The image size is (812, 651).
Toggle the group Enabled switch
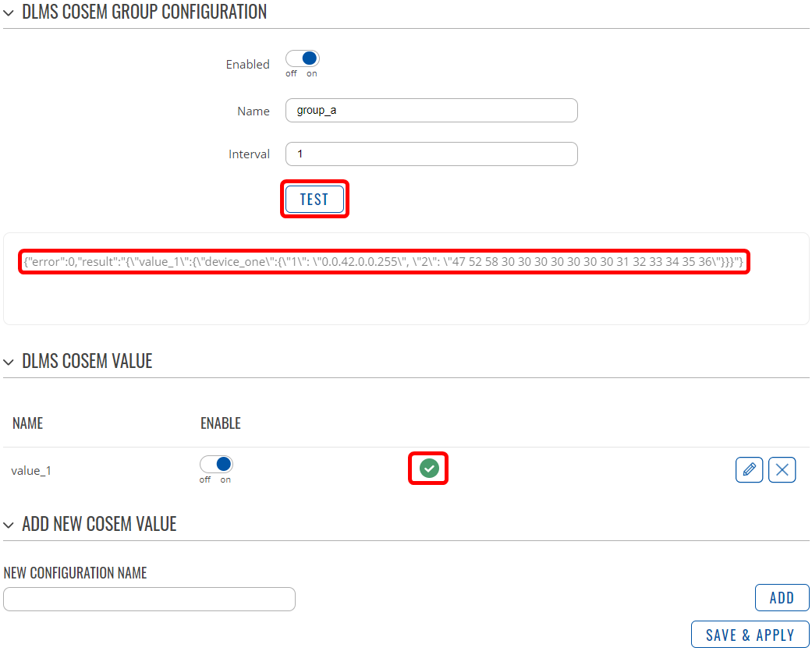tap(303, 58)
